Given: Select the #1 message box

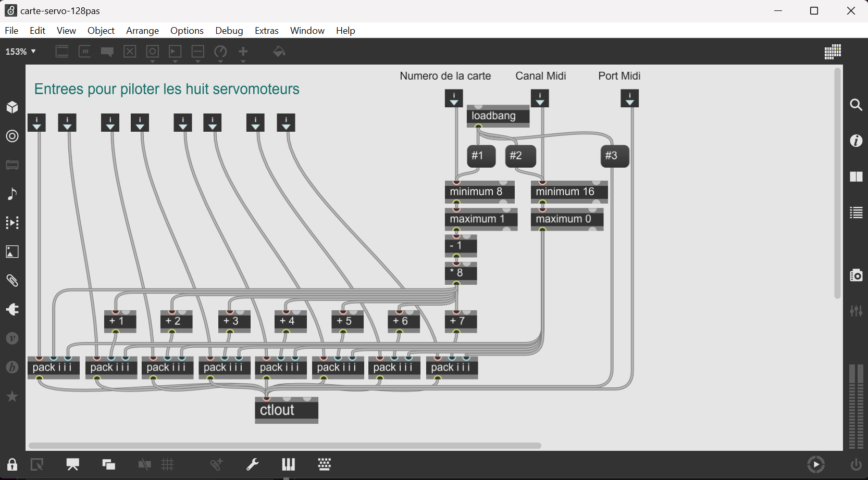Looking at the screenshot, I should (481, 156).
